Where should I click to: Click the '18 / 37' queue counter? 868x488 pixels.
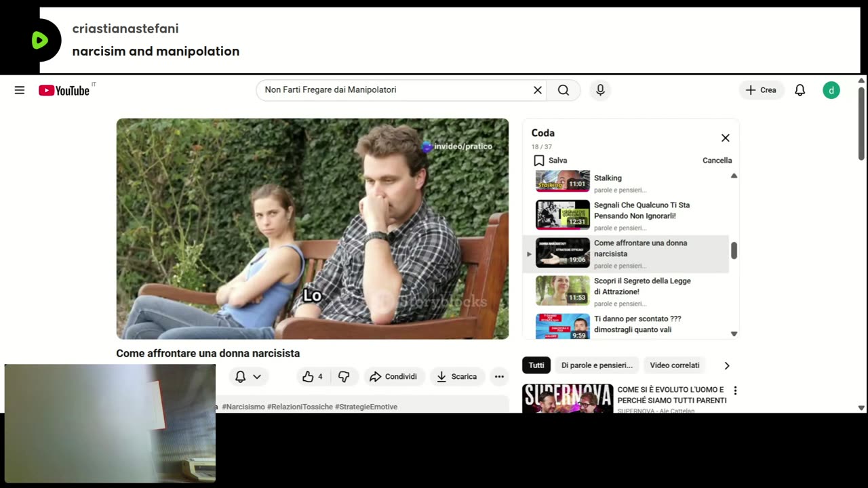coord(542,147)
